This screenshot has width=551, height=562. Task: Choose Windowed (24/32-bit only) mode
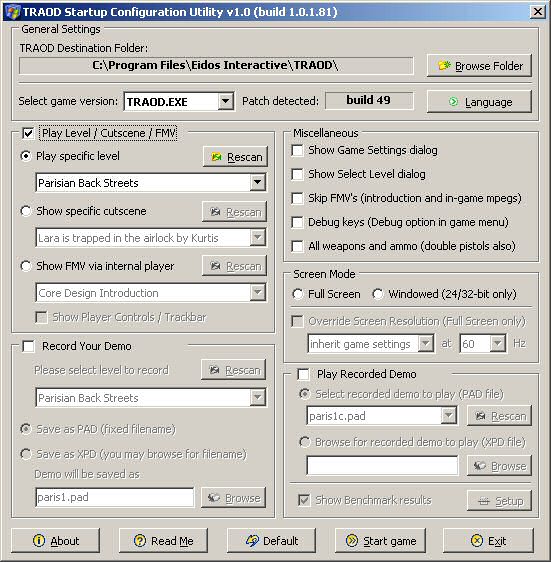coord(377,294)
